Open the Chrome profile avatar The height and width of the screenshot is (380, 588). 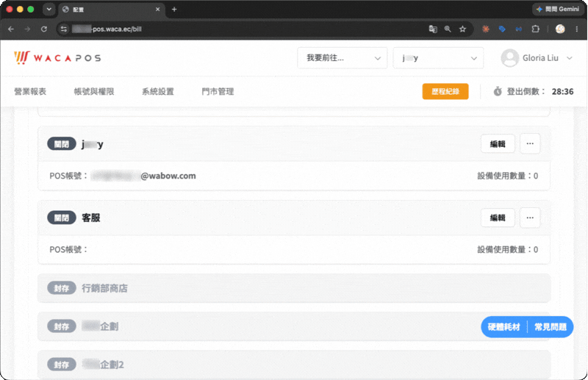[560, 29]
